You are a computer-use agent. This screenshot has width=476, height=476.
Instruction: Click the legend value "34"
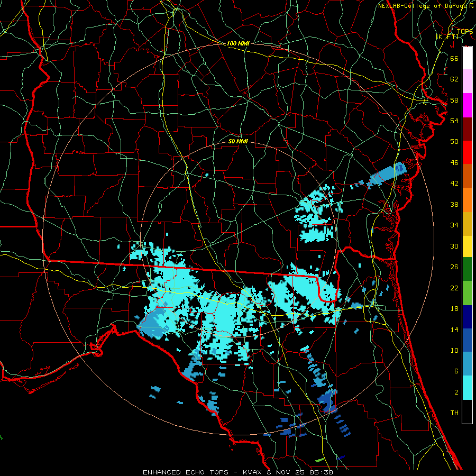click(454, 225)
